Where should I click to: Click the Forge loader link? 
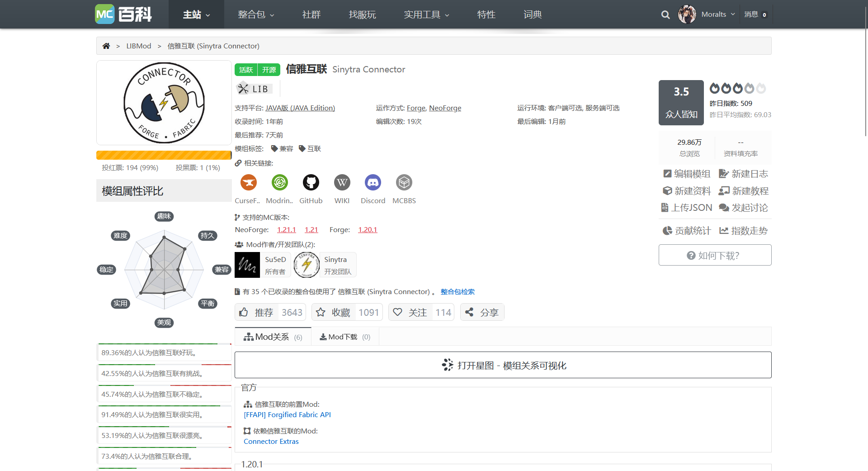(x=416, y=108)
